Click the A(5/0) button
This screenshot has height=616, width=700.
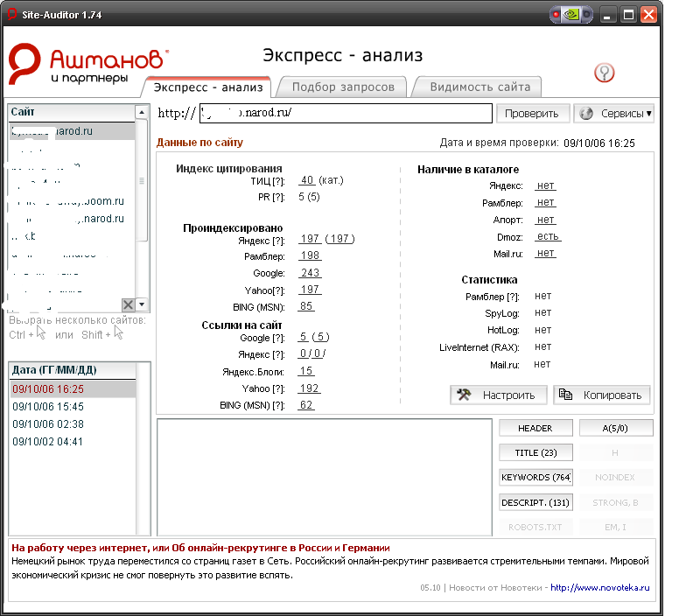[x=615, y=428]
